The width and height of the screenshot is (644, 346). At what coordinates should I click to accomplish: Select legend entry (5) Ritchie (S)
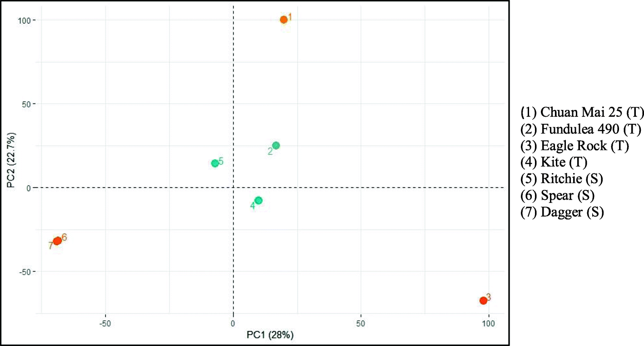pyautogui.click(x=561, y=179)
